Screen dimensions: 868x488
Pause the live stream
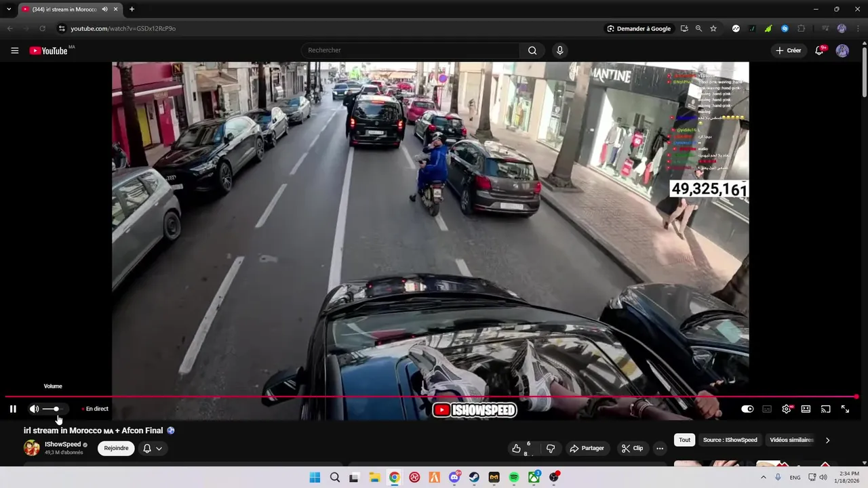point(13,409)
